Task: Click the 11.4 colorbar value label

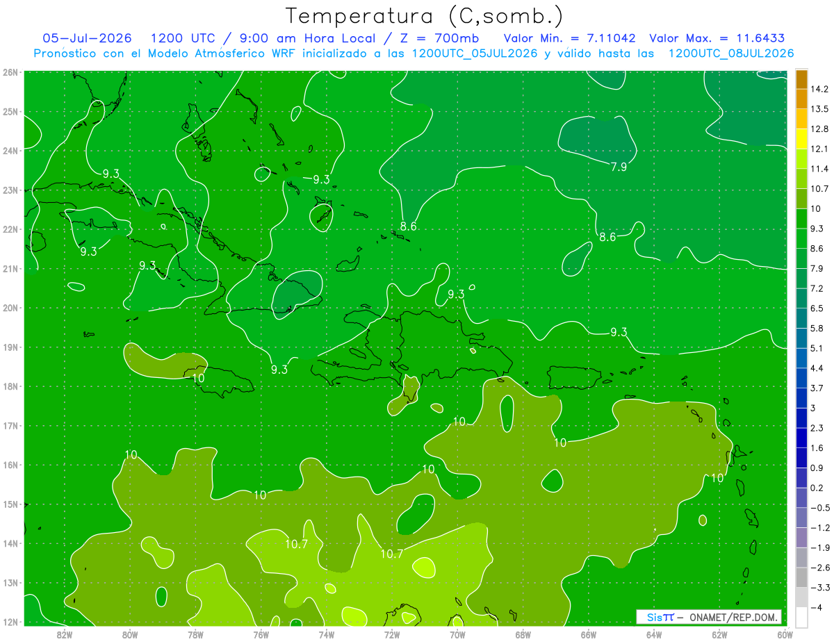Action: pyautogui.click(x=819, y=169)
